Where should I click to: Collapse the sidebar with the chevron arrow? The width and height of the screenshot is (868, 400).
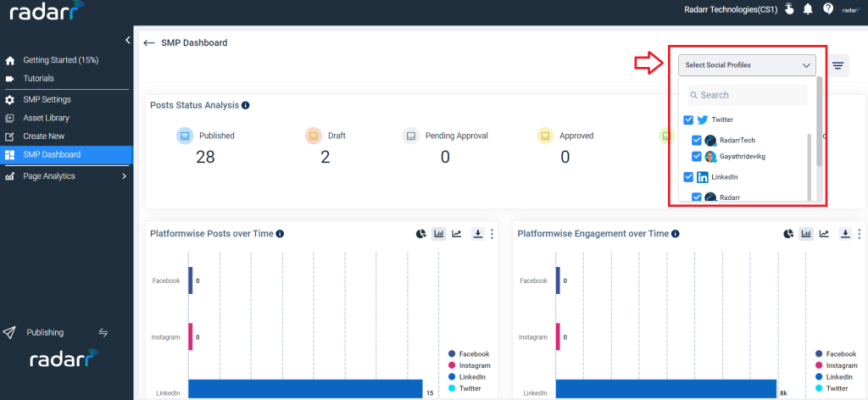pyautogui.click(x=127, y=41)
